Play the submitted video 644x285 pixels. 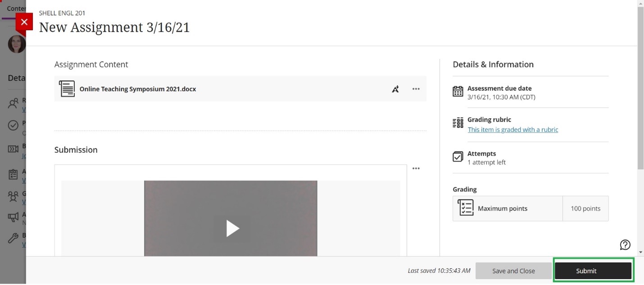[232, 228]
